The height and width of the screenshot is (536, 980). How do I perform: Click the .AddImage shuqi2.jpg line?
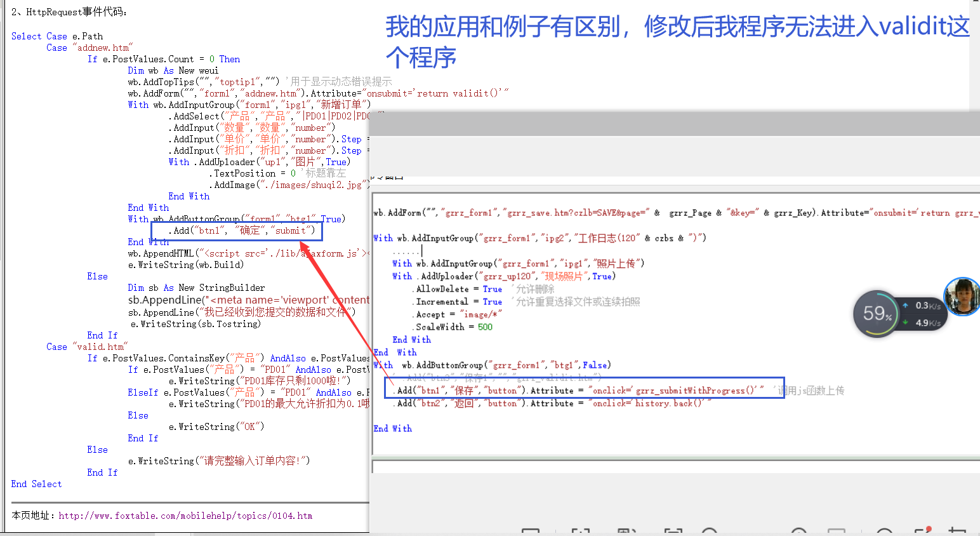[289, 185]
